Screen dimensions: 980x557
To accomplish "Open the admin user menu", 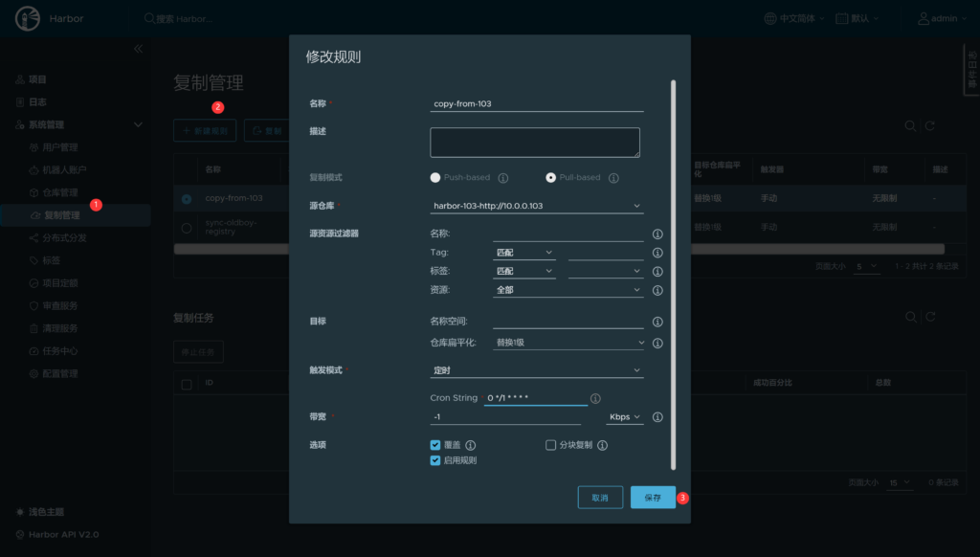I will point(942,19).
